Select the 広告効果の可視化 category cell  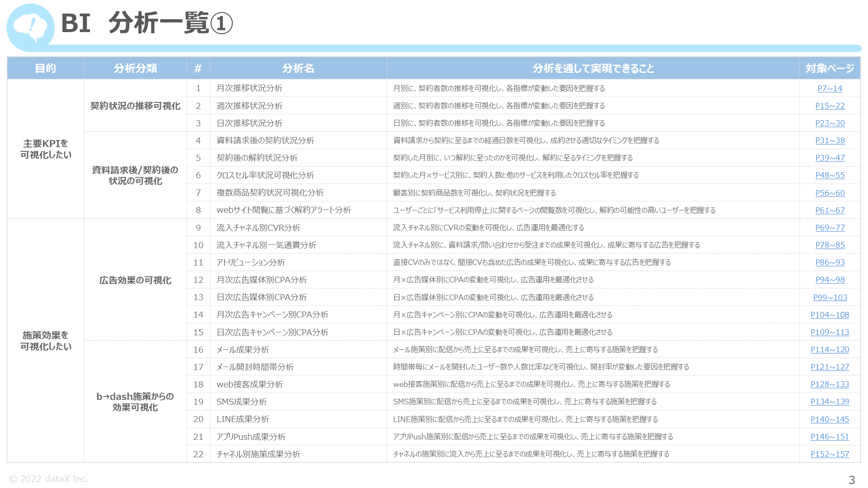(x=135, y=280)
